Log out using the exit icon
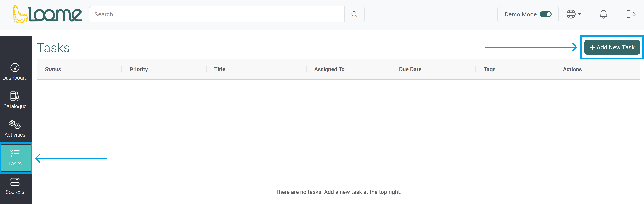Viewport: 644px width, 204px height. [631, 14]
